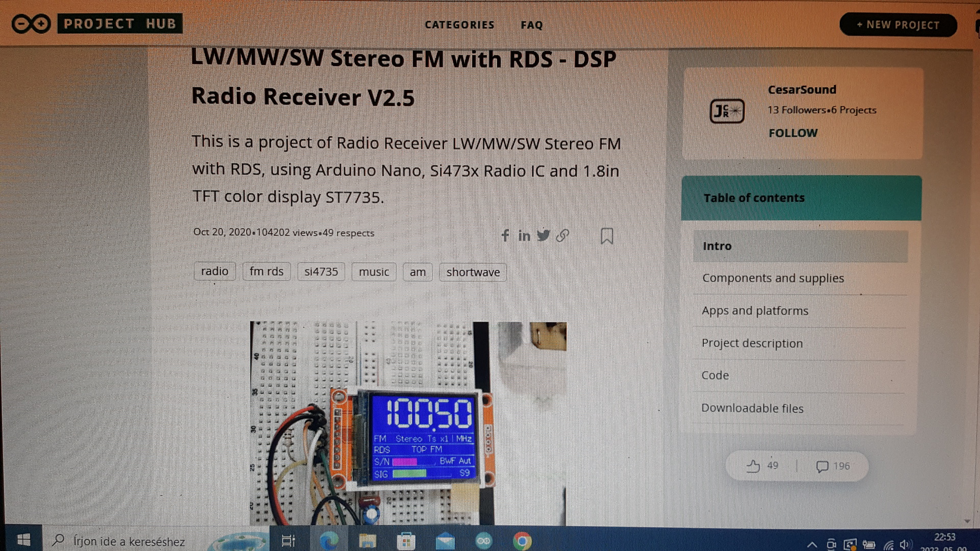Share the project on Facebook
The height and width of the screenshot is (551, 980).
coord(505,235)
